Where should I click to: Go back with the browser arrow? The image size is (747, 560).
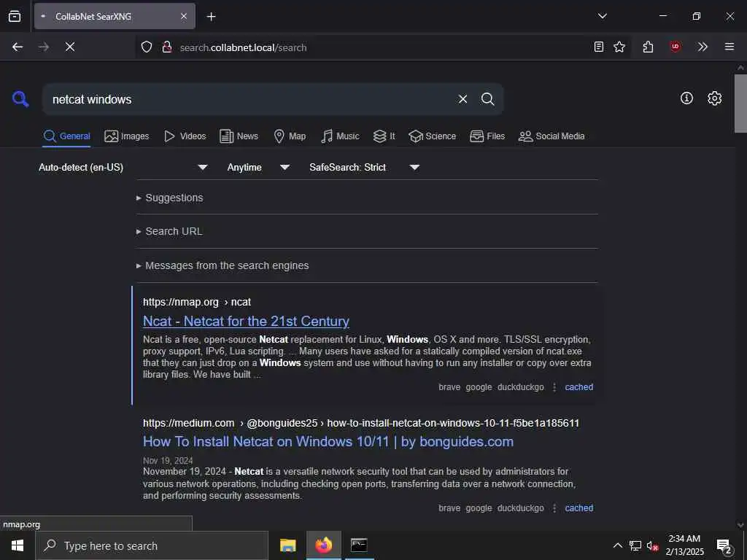pyautogui.click(x=18, y=47)
